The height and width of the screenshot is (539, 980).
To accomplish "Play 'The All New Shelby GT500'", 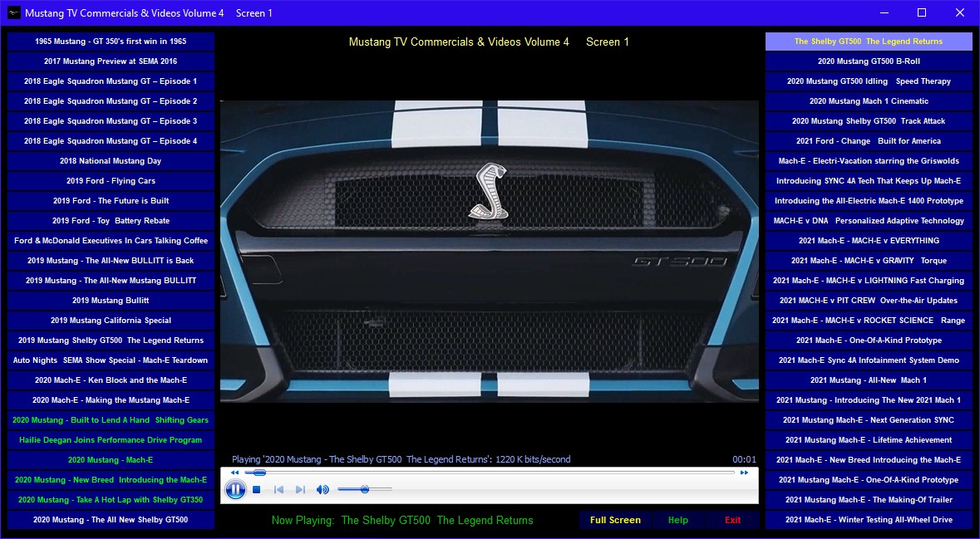I will (x=111, y=520).
